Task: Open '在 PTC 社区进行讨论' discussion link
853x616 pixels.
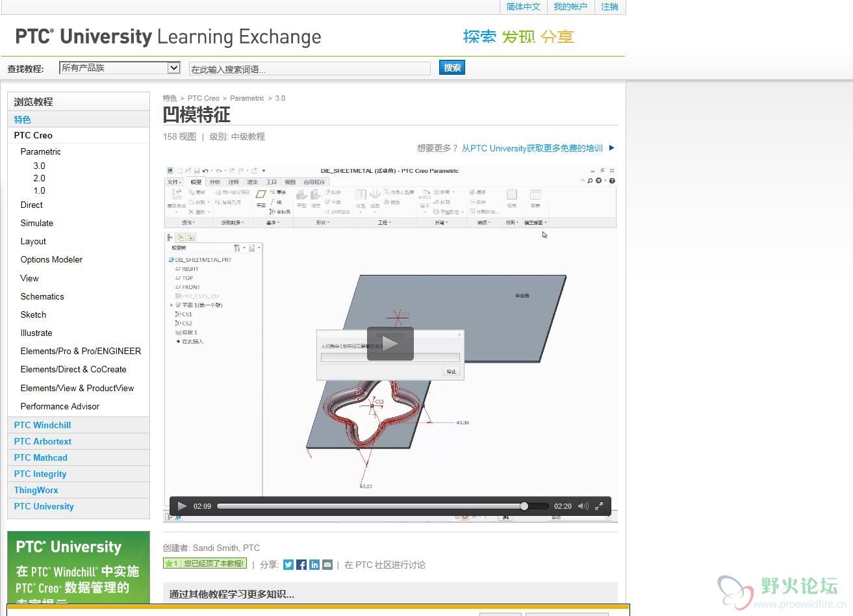Action: (385, 565)
